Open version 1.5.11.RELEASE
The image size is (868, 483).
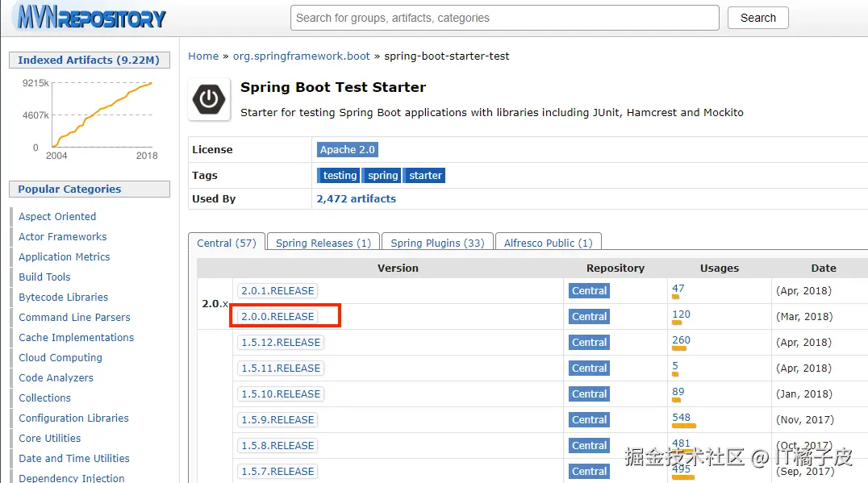[281, 368]
